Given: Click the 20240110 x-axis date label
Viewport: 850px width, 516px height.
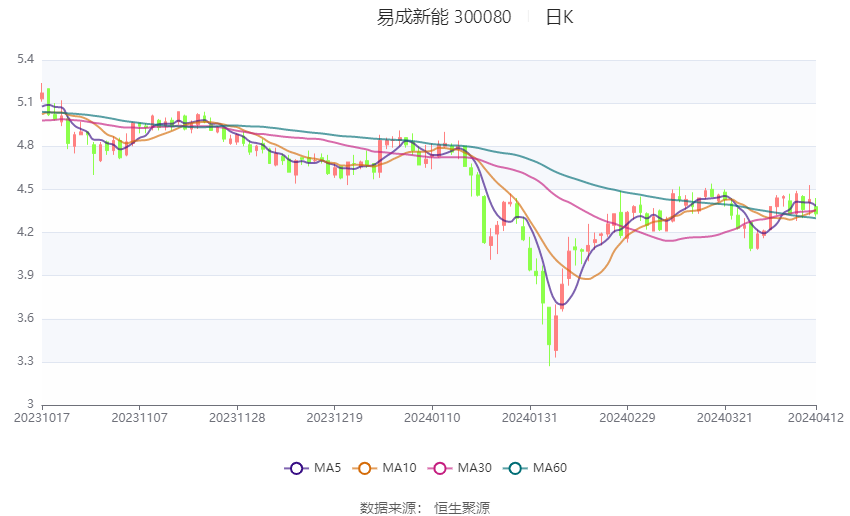Looking at the screenshot, I should (x=432, y=418).
